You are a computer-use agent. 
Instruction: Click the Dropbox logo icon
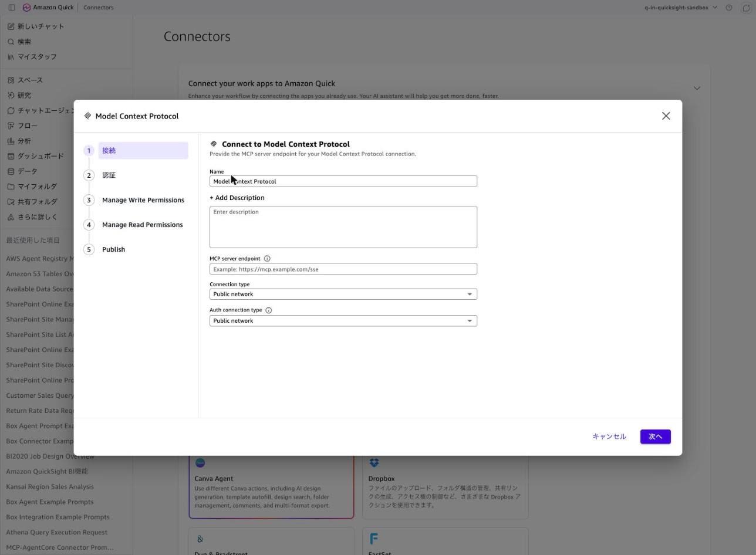[x=374, y=463]
